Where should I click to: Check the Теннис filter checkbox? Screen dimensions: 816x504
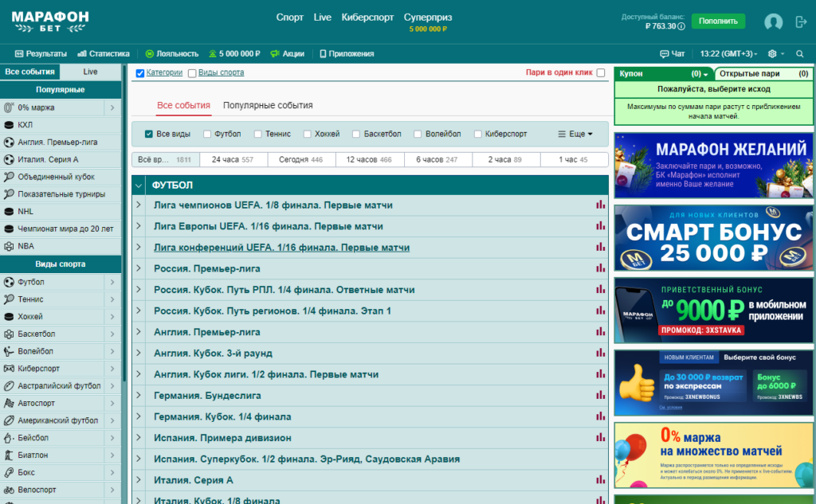(x=257, y=135)
